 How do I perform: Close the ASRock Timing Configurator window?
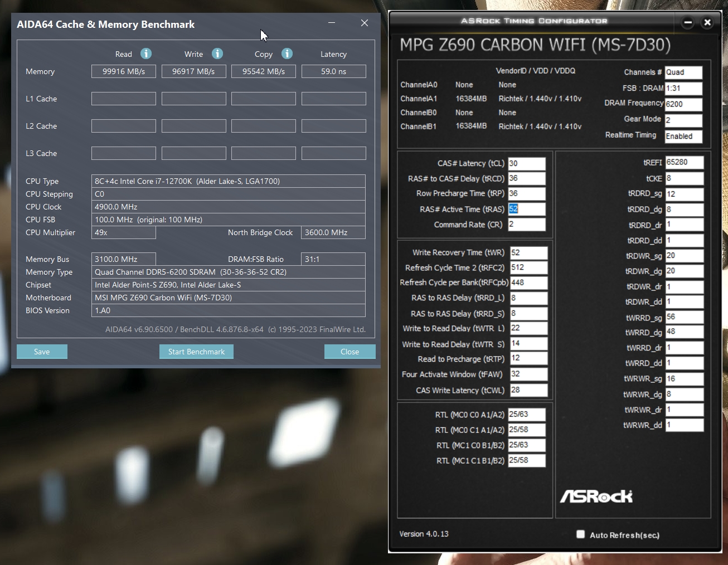click(x=707, y=22)
